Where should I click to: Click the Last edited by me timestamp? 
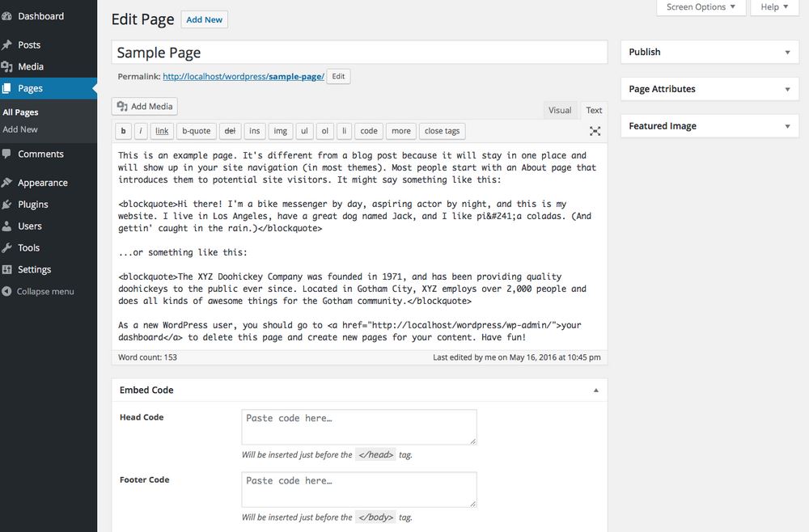(516, 357)
